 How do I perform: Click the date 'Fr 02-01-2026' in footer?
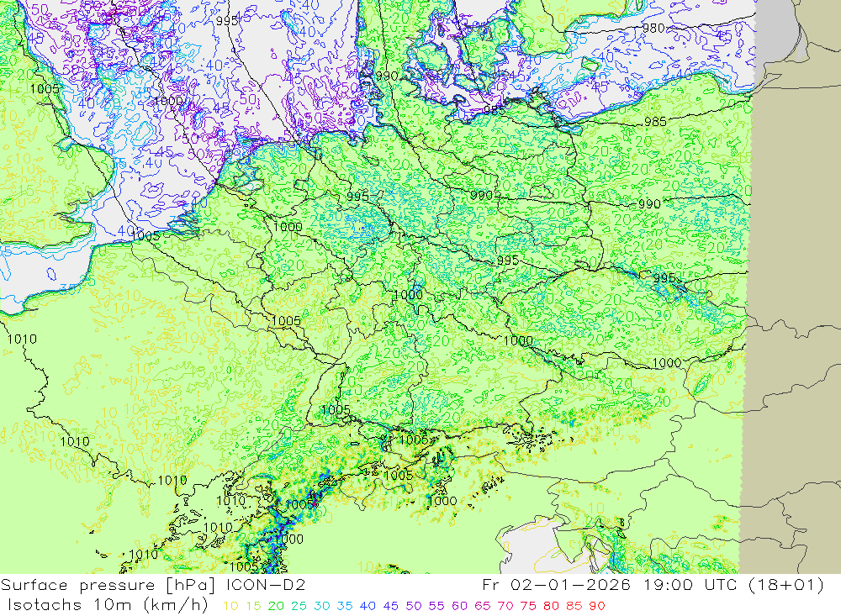(x=556, y=585)
